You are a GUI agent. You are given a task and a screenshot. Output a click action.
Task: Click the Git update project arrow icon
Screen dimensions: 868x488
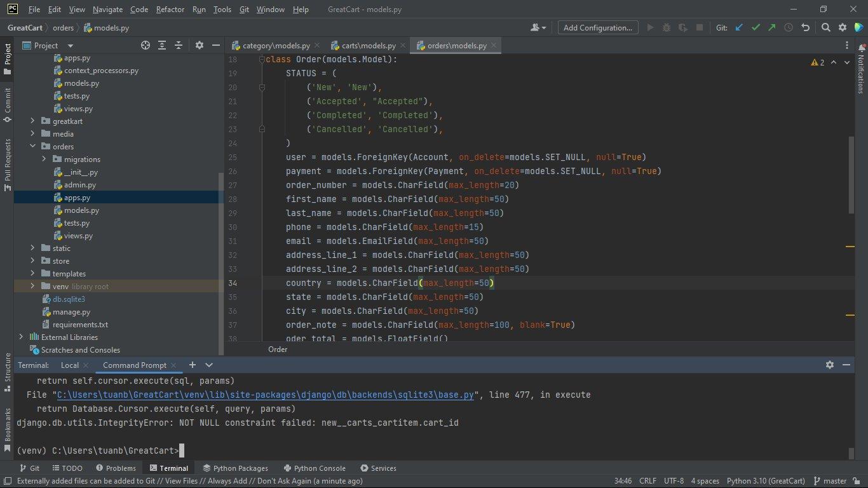(x=738, y=27)
